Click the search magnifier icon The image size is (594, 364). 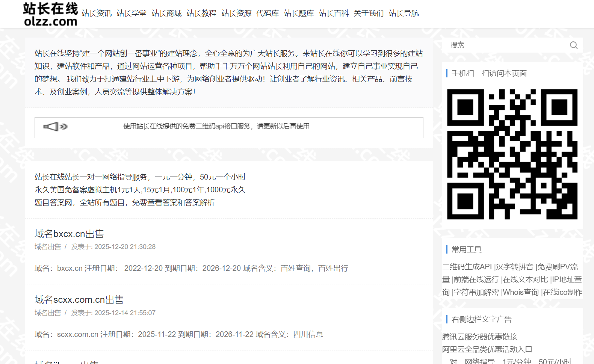(573, 45)
